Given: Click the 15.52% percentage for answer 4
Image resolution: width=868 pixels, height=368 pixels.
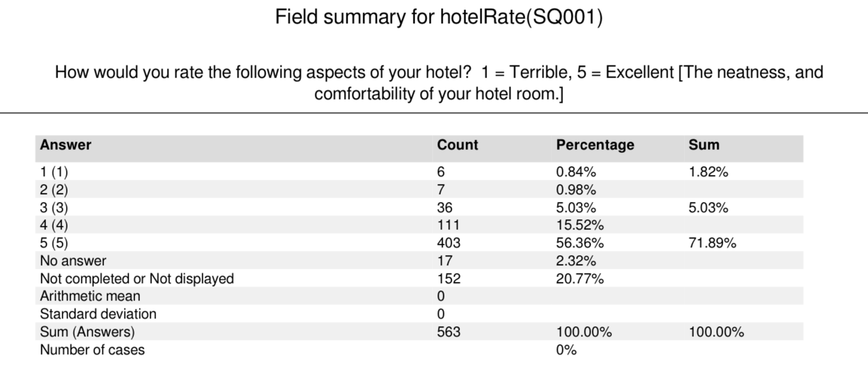Looking at the screenshot, I should [x=580, y=225].
